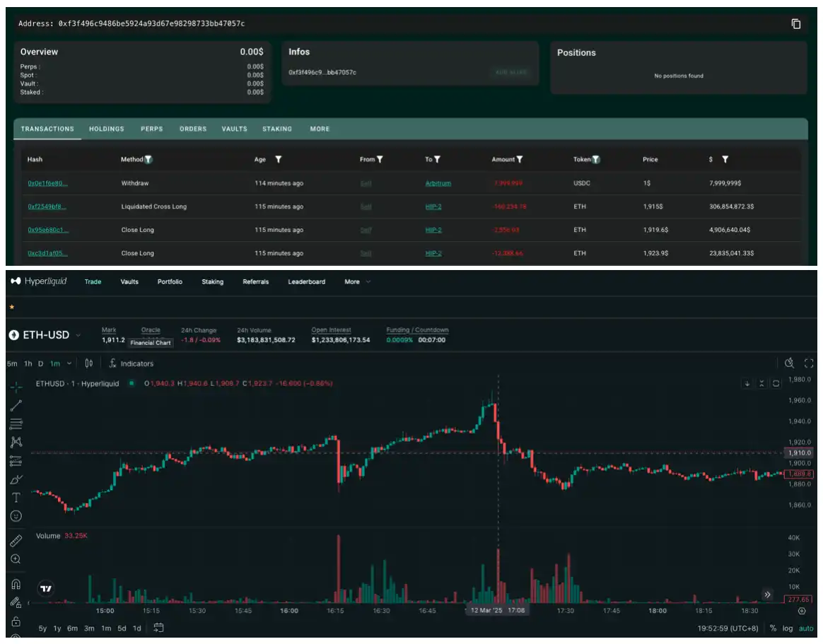Switch to the HOLDINGS tab
The width and height of the screenshot is (823, 644).
coord(106,129)
